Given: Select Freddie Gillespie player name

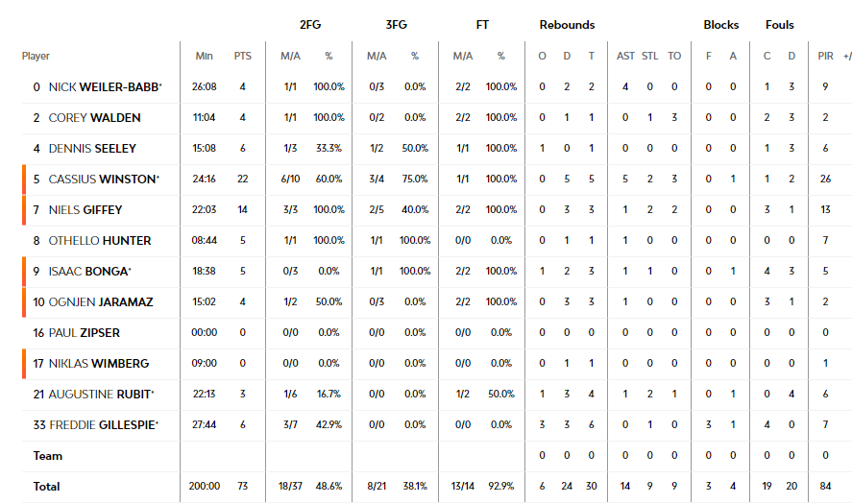Looking at the screenshot, I should [x=102, y=425].
